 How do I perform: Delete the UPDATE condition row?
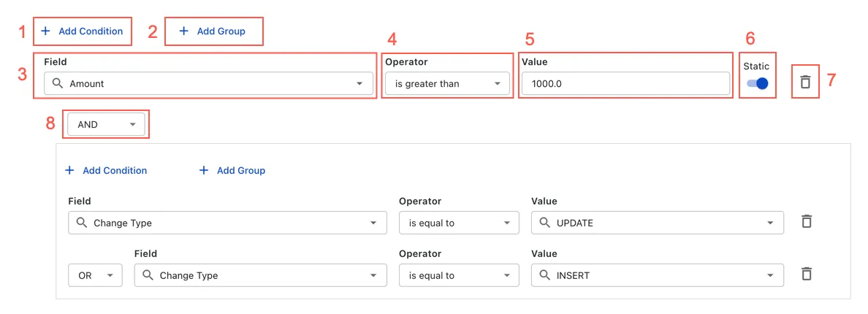[807, 222]
